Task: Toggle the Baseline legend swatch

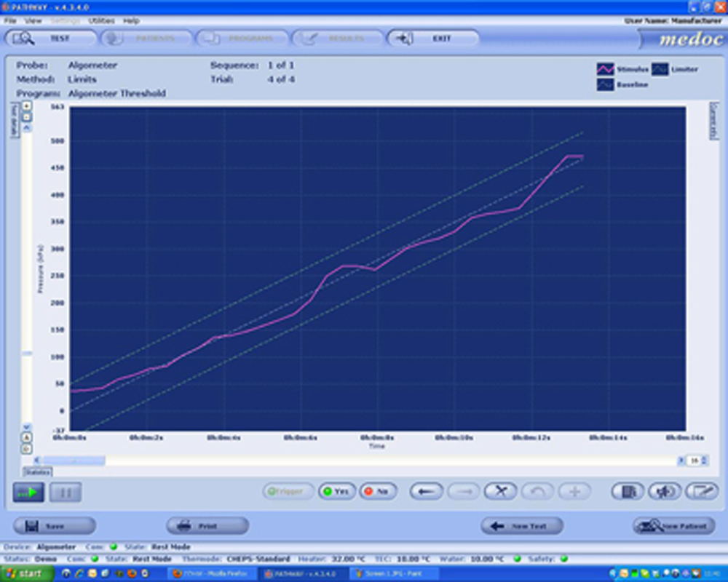Action: 605,85
